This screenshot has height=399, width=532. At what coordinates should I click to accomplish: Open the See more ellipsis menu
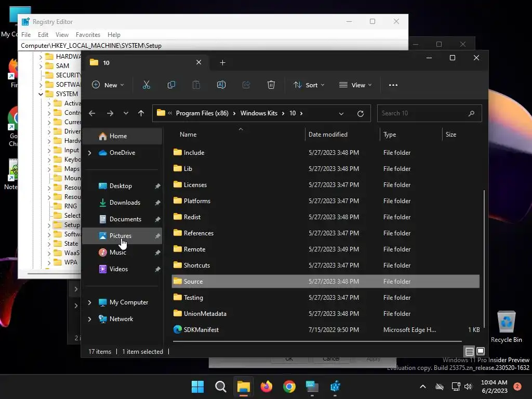(x=393, y=85)
